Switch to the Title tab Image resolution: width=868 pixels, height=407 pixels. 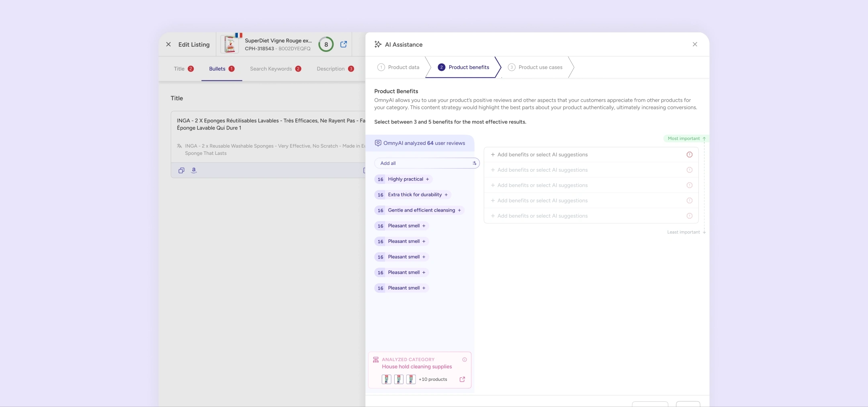pyautogui.click(x=184, y=69)
